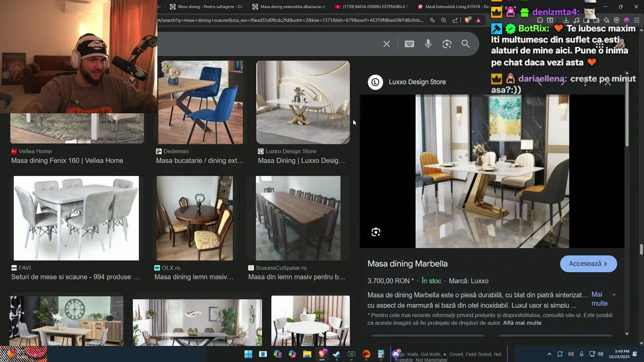Switch to Brave browser in the taskbar

tap(322, 354)
